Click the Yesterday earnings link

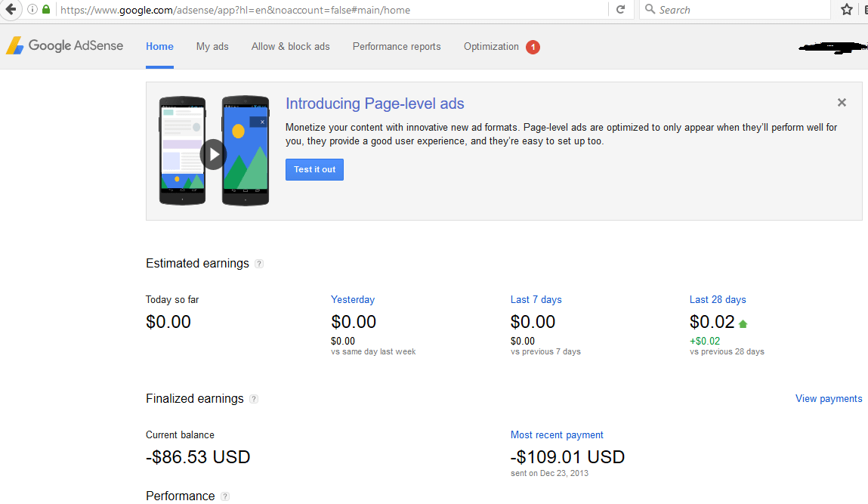click(353, 299)
